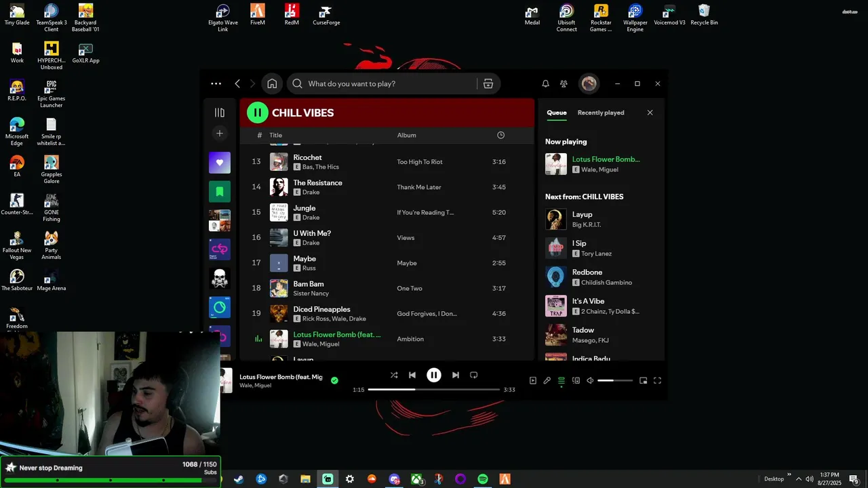
Task: Open Spotify in the taskbar
Action: (x=482, y=479)
